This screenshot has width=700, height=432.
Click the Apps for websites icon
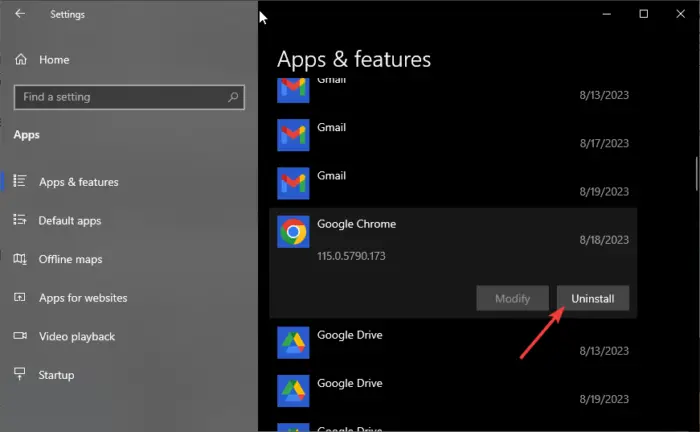point(20,297)
